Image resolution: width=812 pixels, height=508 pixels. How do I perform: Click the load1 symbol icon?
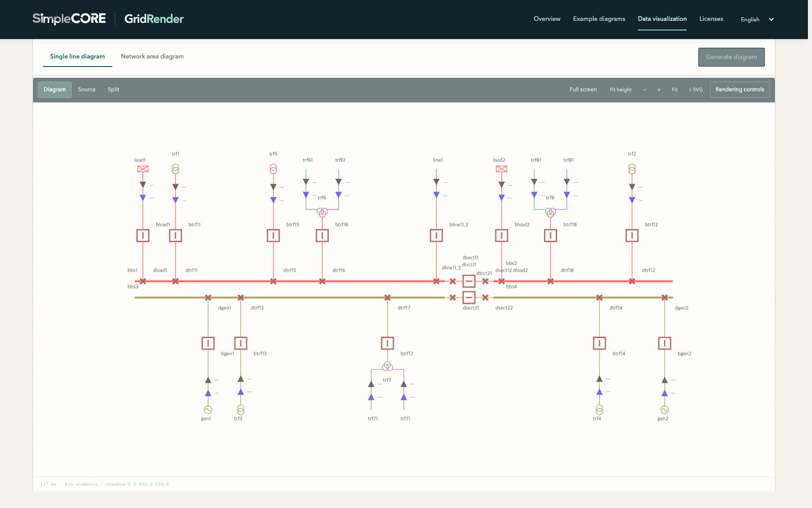tap(143, 169)
